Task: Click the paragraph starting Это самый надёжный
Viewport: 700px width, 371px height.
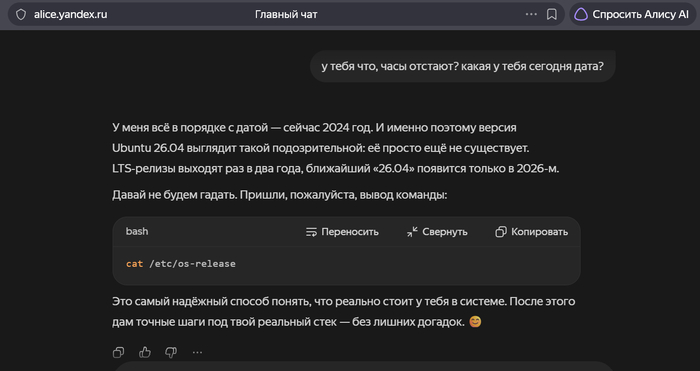Action: pyautogui.click(x=344, y=312)
